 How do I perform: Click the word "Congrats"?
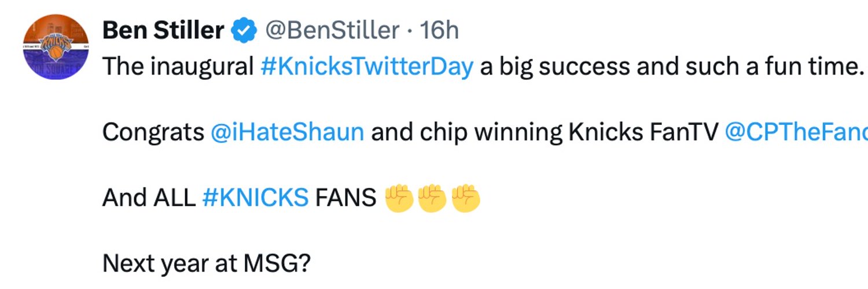[x=153, y=134]
